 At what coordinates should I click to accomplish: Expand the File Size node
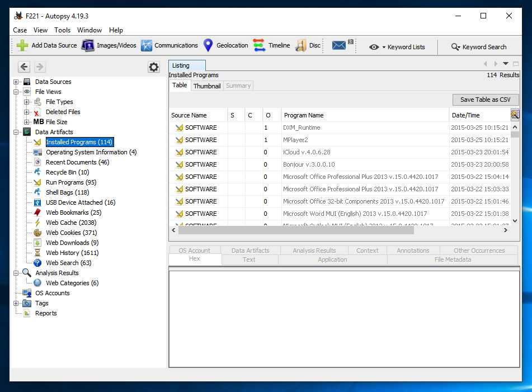[x=26, y=122]
